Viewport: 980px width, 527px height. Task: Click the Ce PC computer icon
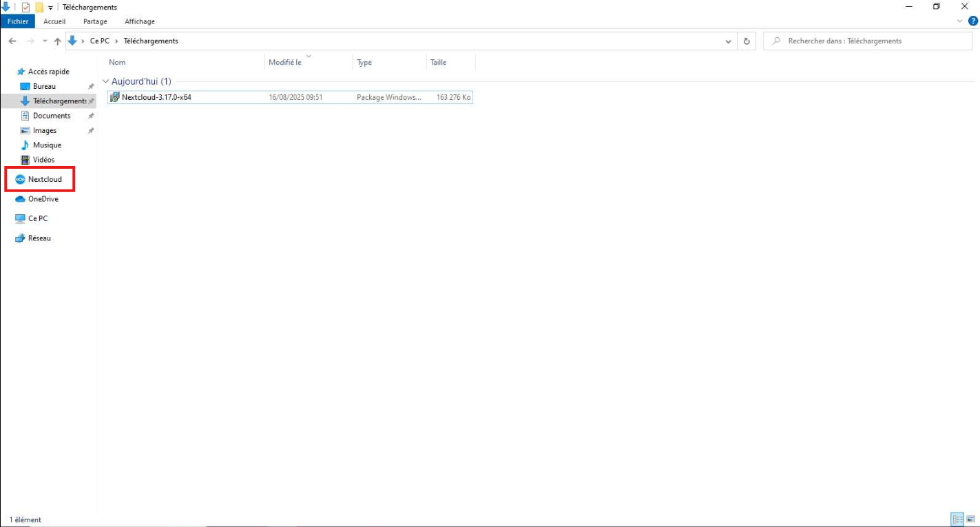click(x=20, y=218)
